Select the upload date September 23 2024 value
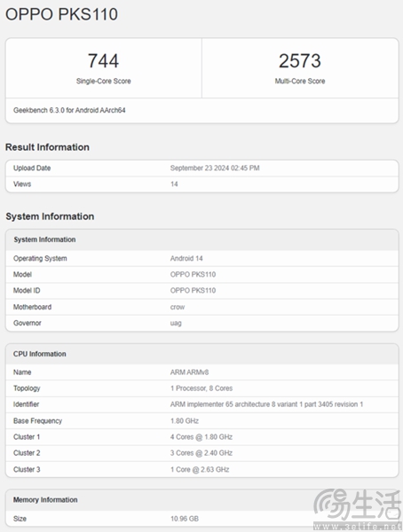 pyautogui.click(x=215, y=168)
